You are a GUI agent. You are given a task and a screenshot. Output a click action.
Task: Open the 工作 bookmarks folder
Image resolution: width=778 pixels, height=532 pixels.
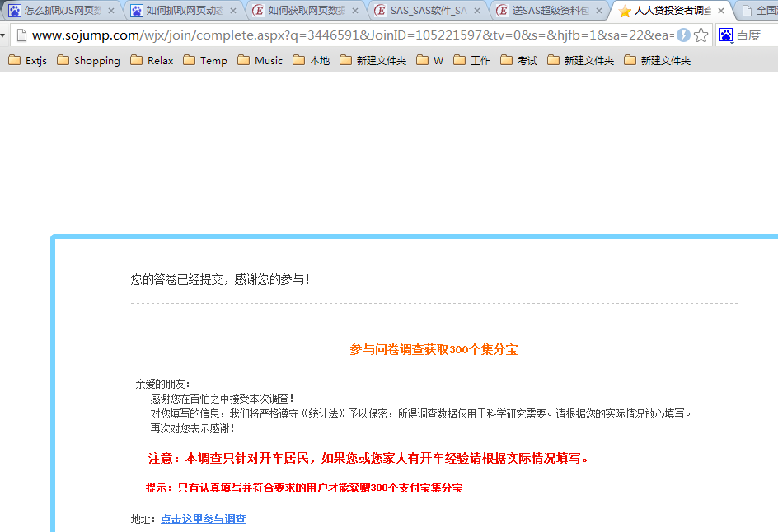pyautogui.click(x=472, y=60)
